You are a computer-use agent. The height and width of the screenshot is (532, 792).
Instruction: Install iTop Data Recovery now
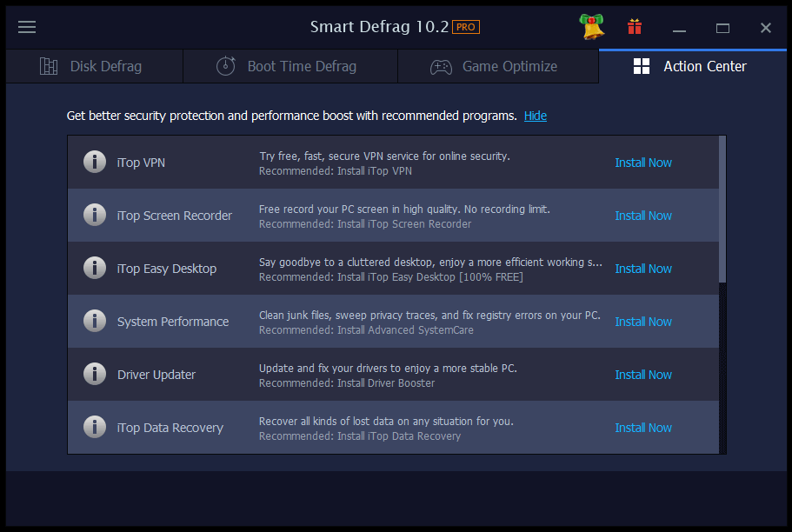click(643, 428)
